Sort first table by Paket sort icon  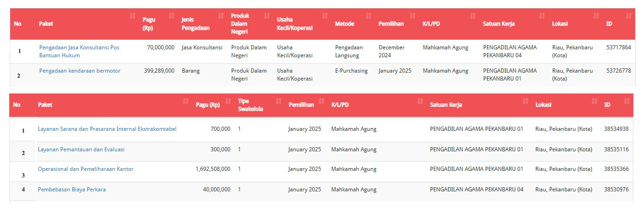click(132, 16)
